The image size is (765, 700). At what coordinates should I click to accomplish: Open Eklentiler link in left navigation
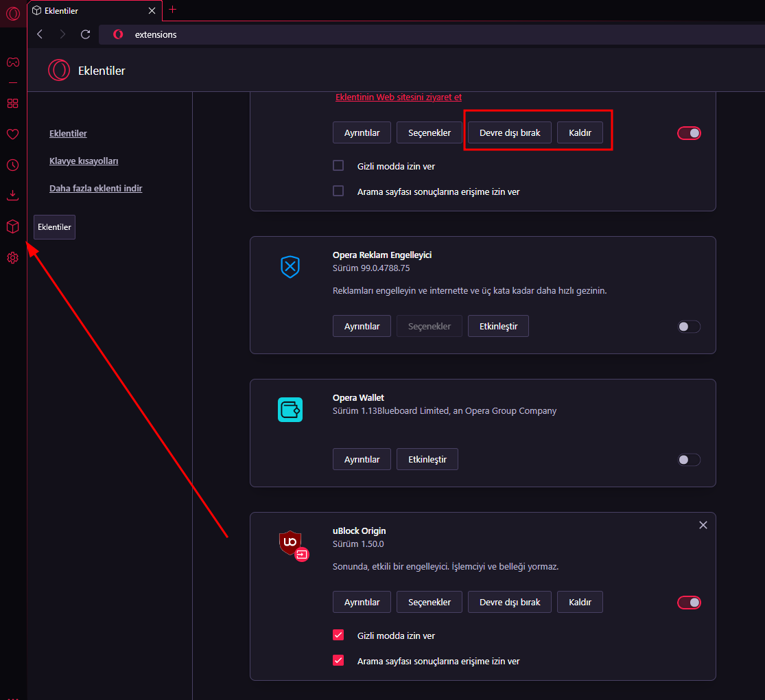68,133
